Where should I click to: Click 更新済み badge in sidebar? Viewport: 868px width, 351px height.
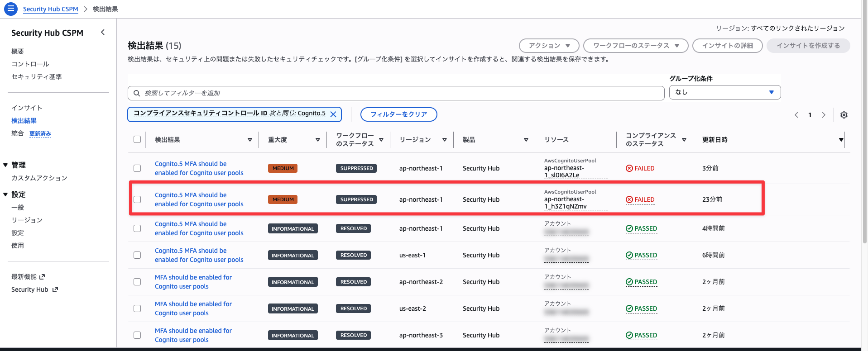click(x=40, y=134)
